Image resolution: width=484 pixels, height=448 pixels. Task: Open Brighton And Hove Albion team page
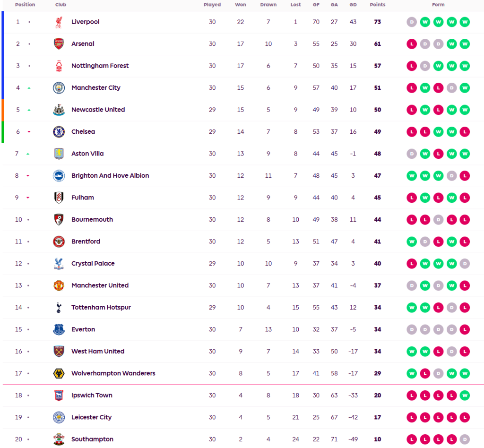click(110, 176)
